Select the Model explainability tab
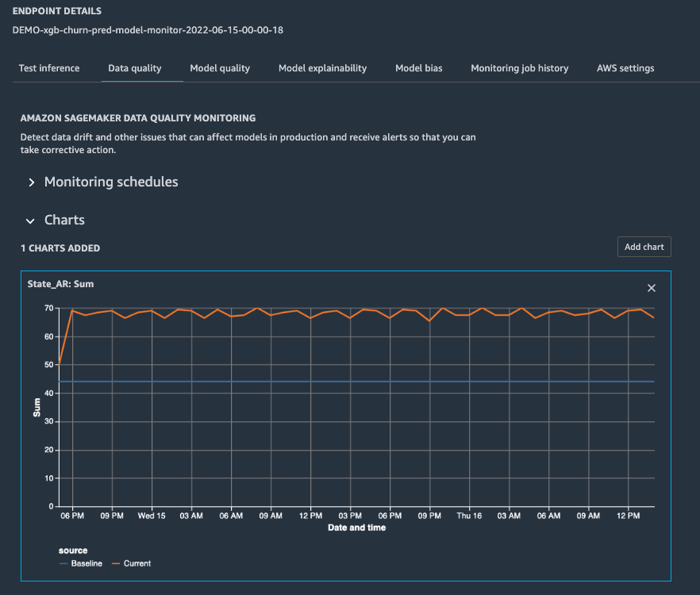700x595 pixels. [322, 68]
